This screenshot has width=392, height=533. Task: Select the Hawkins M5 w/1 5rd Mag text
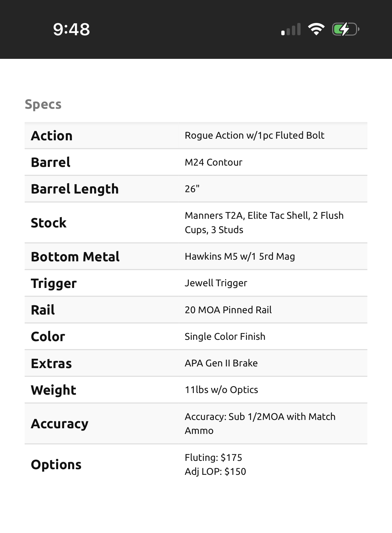point(240,256)
